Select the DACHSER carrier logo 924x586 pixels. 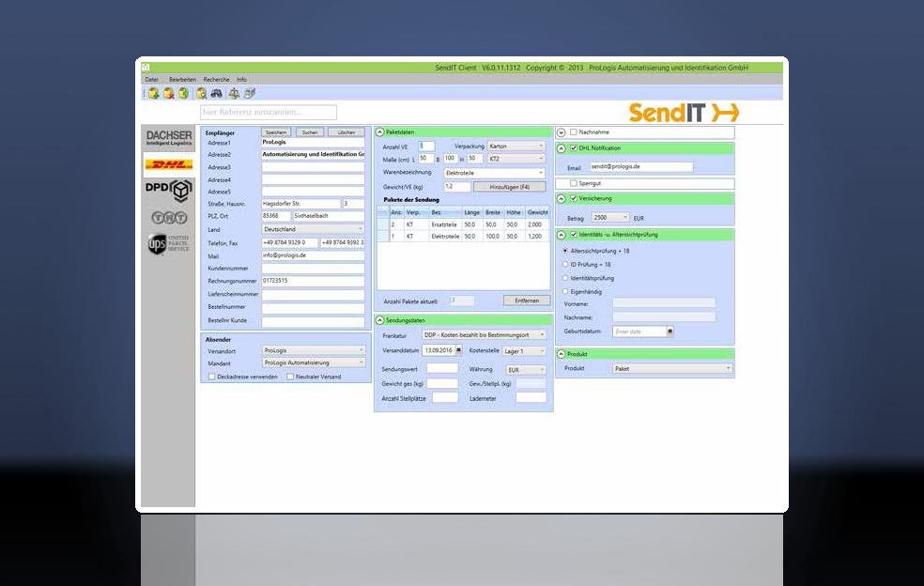[x=169, y=138]
